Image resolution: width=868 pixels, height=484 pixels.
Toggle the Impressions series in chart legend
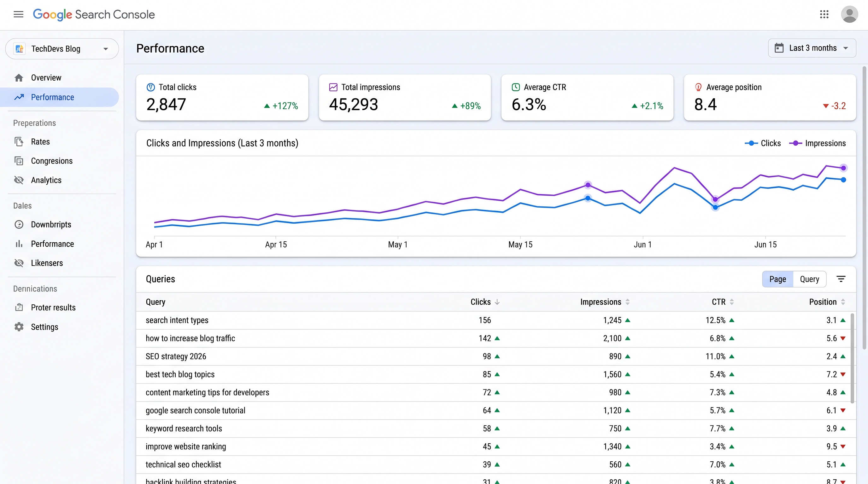click(x=818, y=143)
